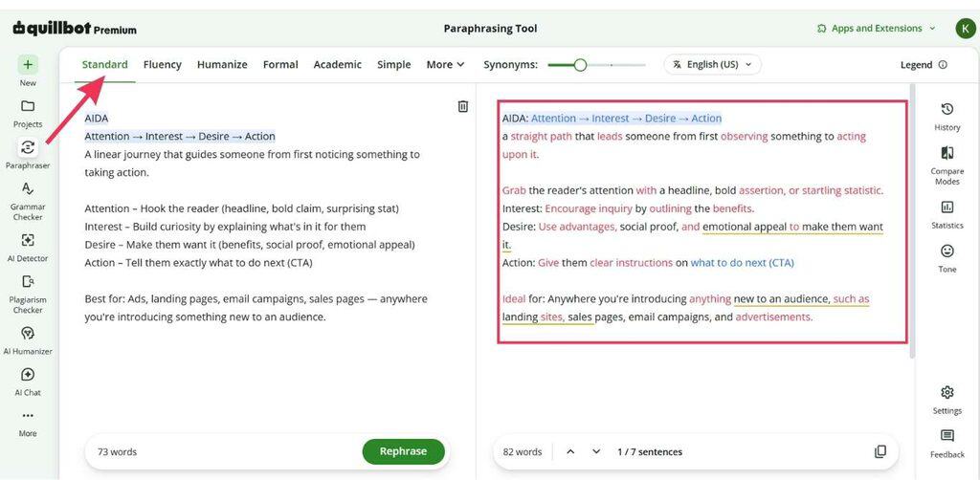Open AI Chat in sidebar
Image resolution: width=980 pixels, height=480 pixels.
pos(28,382)
